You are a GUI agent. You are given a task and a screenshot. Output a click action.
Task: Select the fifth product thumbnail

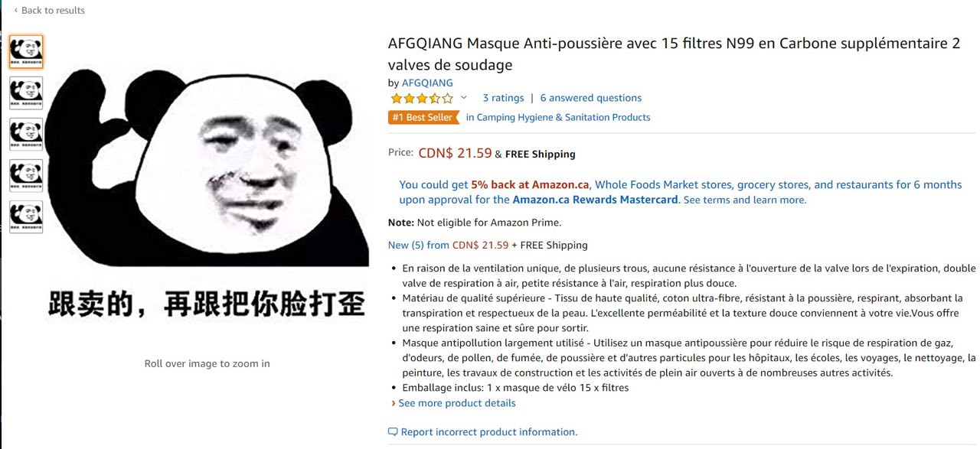[26, 217]
